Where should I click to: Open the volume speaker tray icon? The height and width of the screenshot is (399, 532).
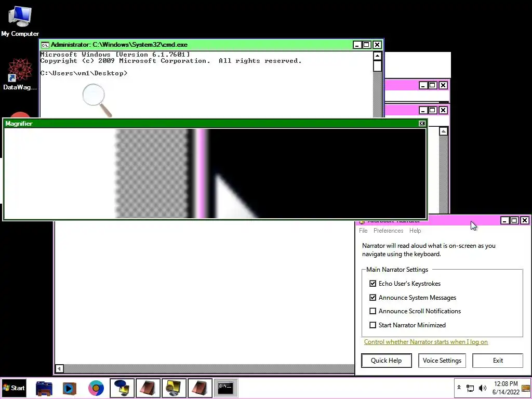[483, 388]
